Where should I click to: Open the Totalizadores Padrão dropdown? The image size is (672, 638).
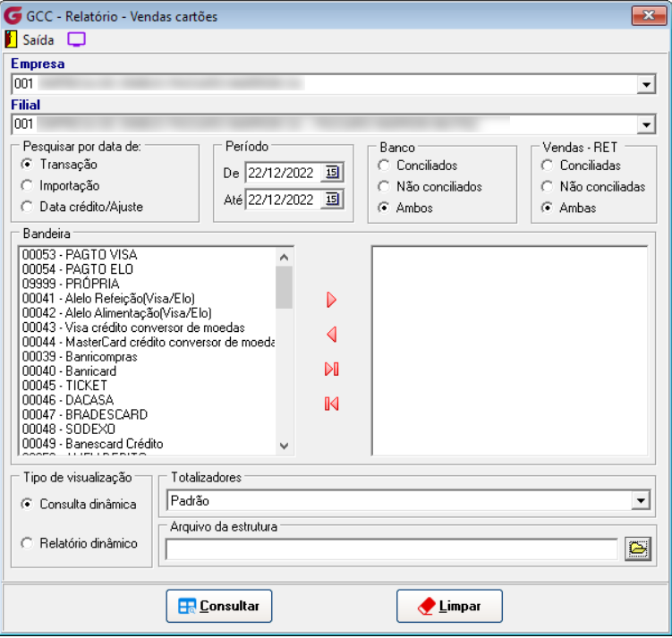coord(641,500)
